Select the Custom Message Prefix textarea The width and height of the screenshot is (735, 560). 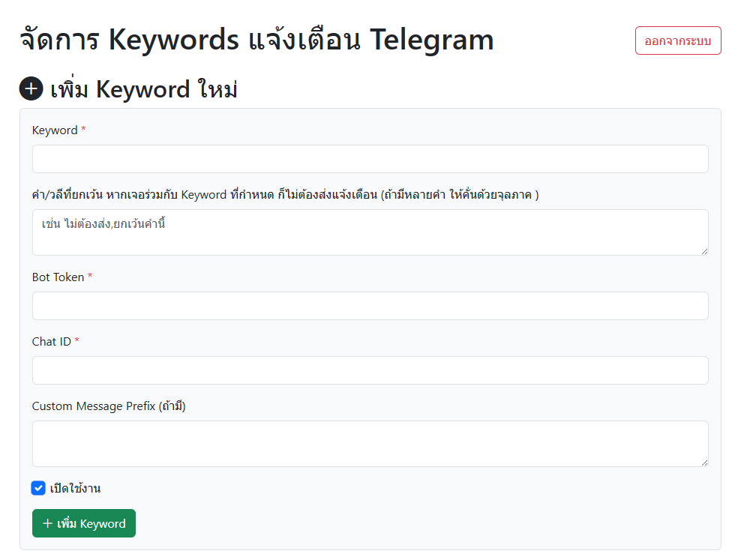tap(370, 444)
